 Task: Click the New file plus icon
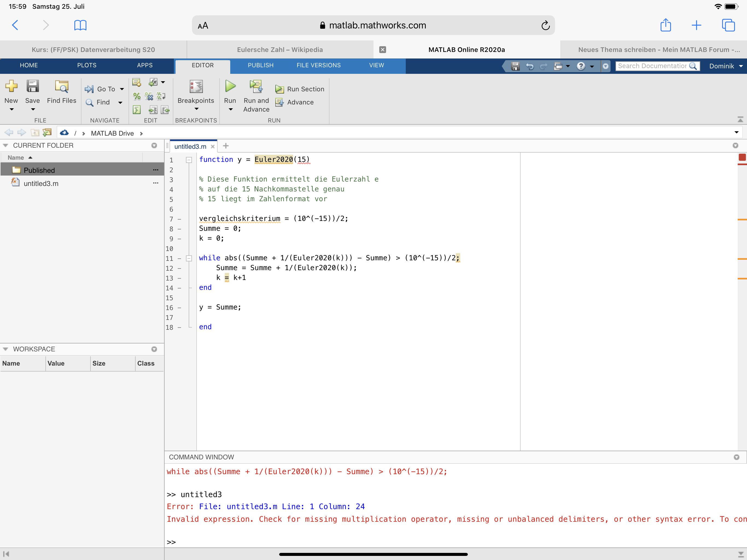(11, 86)
